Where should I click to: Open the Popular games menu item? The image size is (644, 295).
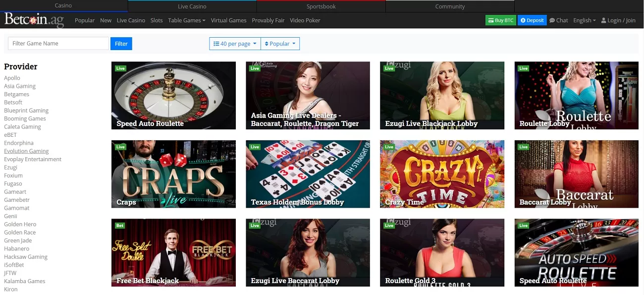coord(85,20)
